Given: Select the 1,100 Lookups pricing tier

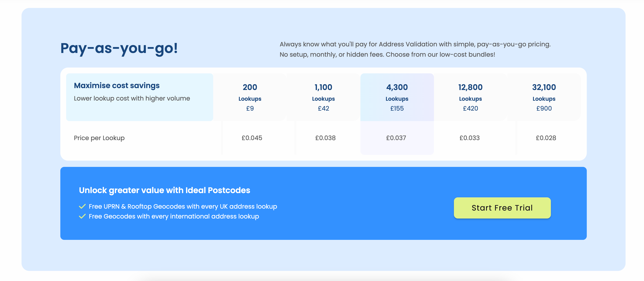Looking at the screenshot, I should [323, 97].
